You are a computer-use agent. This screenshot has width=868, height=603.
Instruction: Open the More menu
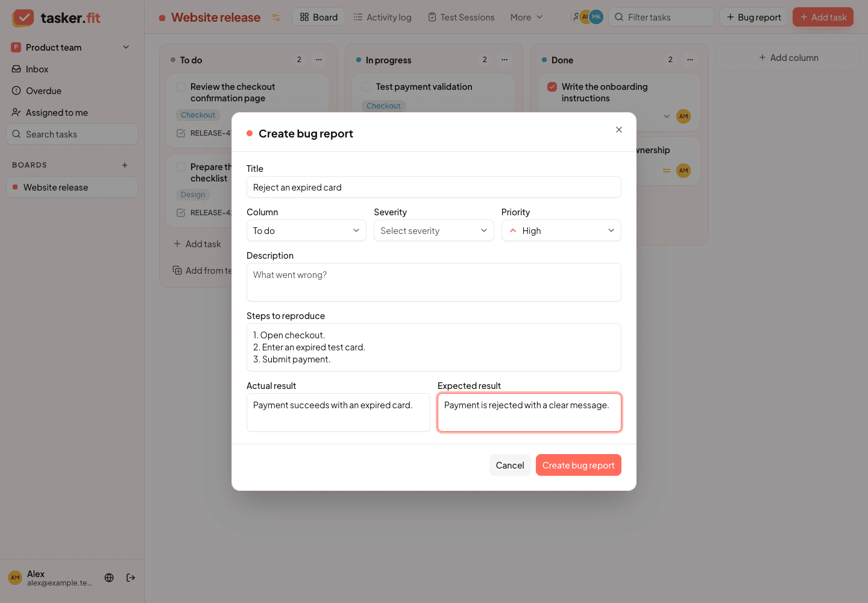coord(526,17)
